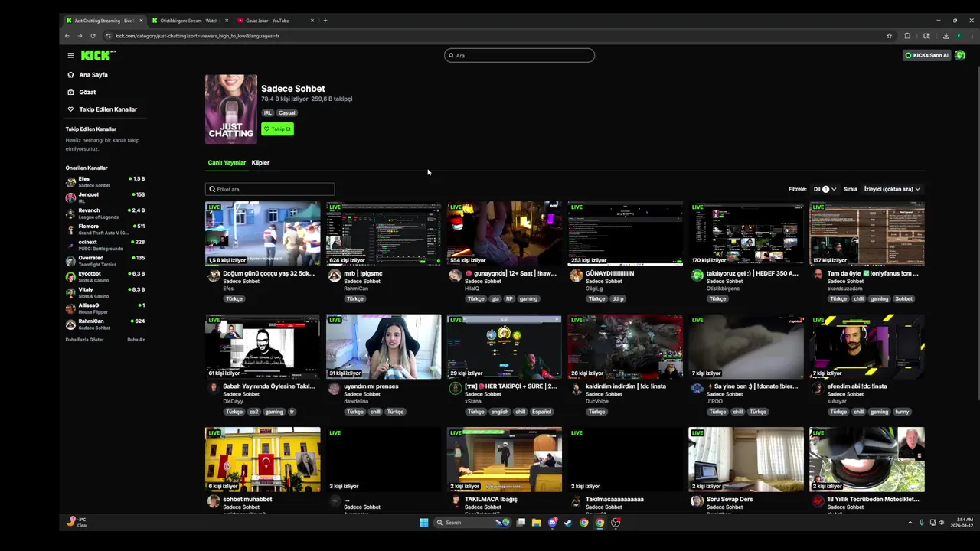Click the browser address bar URL
Image resolution: width=980 pixels, height=551 pixels.
(198, 36)
